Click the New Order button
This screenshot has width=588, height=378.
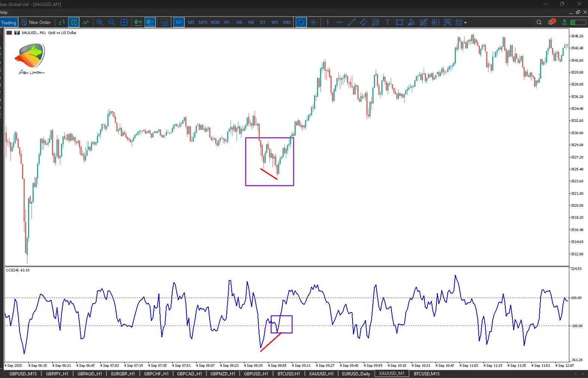(x=36, y=22)
